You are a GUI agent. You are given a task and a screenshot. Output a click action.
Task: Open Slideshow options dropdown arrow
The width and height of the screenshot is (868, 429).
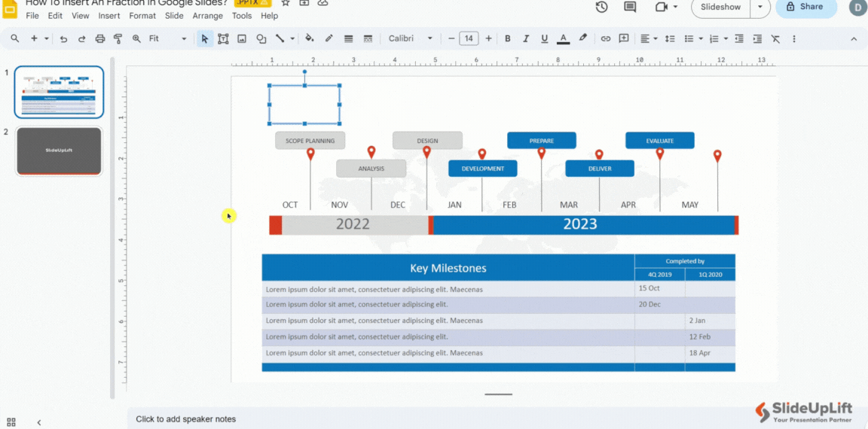click(760, 7)
